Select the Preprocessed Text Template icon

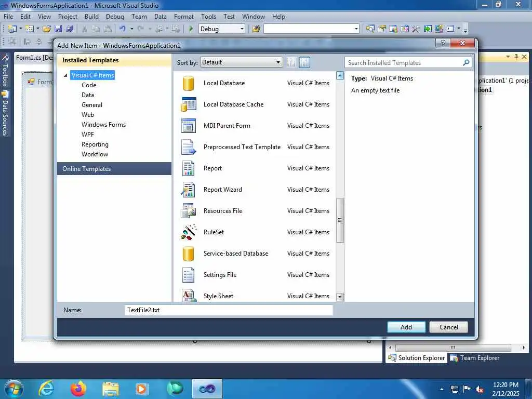[x=188, y=147]
